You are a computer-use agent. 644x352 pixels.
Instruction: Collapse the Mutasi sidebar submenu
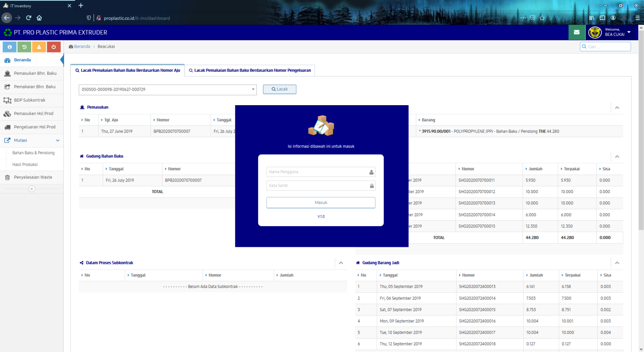[x=58, y=140]
